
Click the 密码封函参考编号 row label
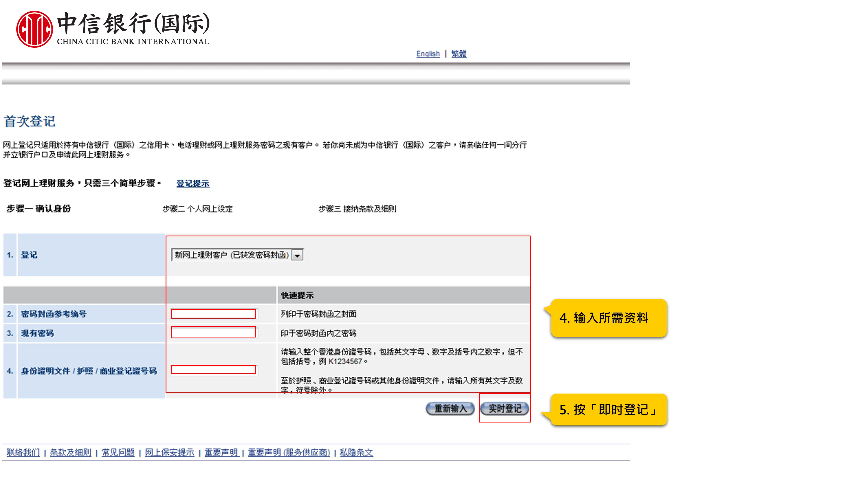54,314
